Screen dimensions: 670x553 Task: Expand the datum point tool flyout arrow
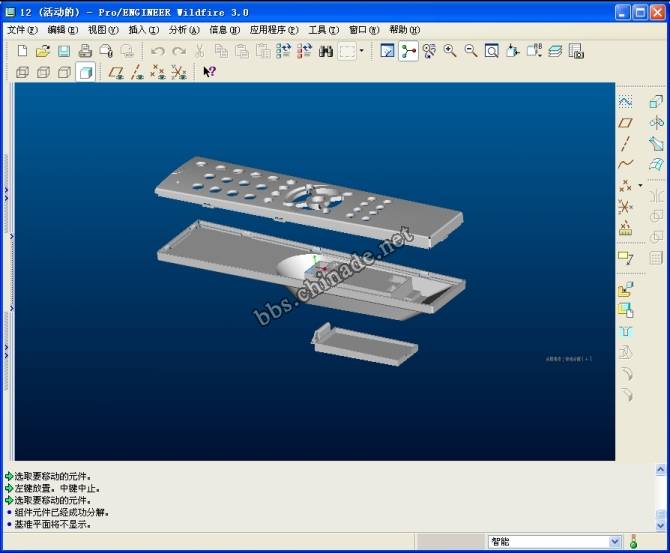(x=640, y=185)
